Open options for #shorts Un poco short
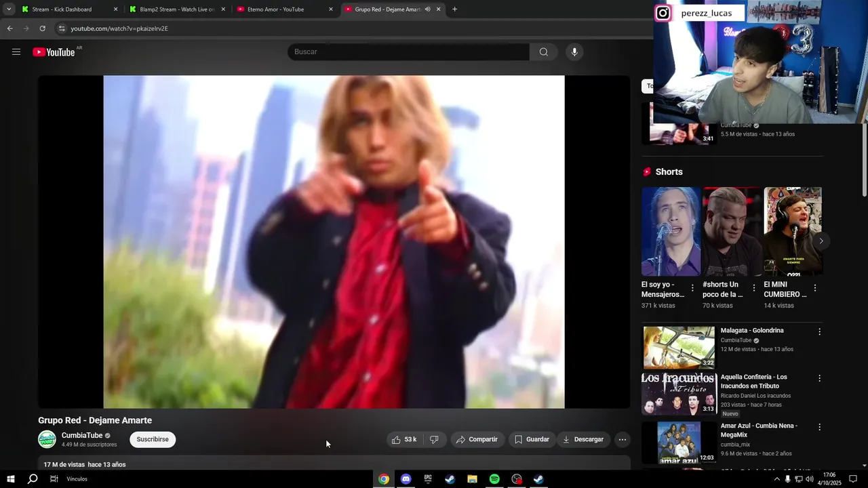Viewport: 868px width, 488px height. (x=753, y=288)
